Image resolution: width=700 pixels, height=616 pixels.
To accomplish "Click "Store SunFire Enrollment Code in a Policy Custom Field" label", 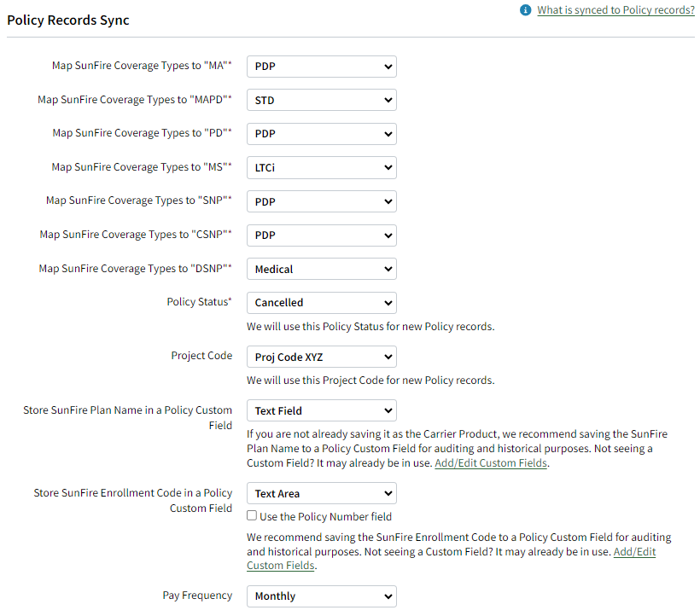I will (133, 501).
